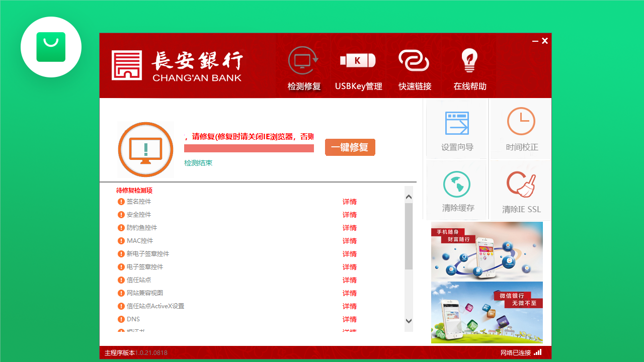
Task: Click the warning icon beside 签名控件
Action: point(121,201)
